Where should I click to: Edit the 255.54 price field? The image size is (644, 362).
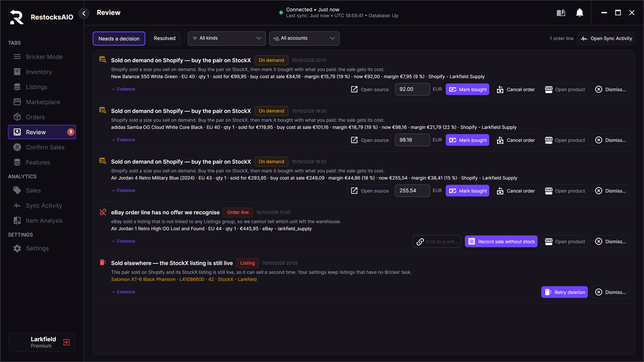(x=412, y=191)
